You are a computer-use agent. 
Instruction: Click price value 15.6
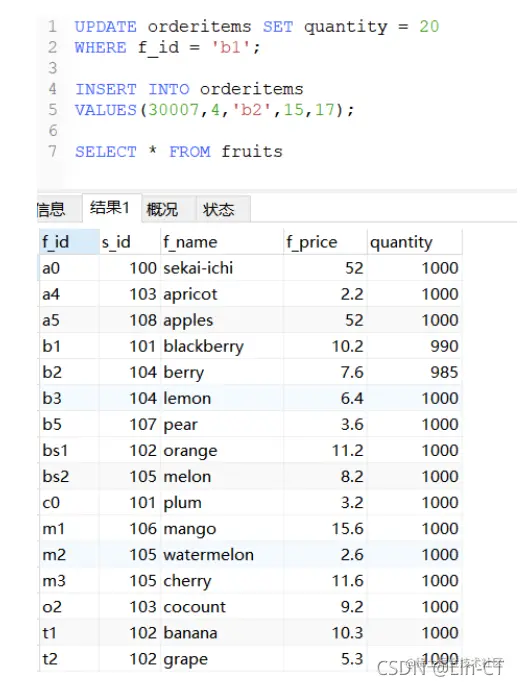point(325,528)
